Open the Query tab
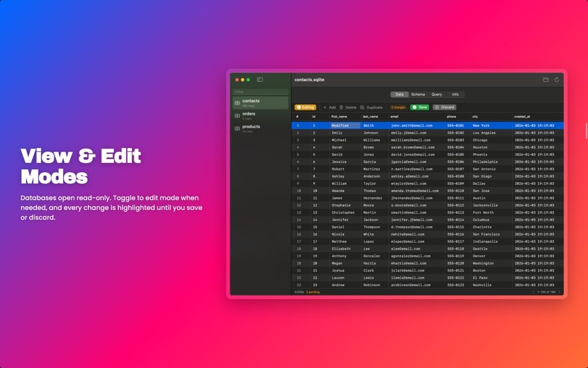The height and width of the screenshot is (368, 588). (436, 94)
